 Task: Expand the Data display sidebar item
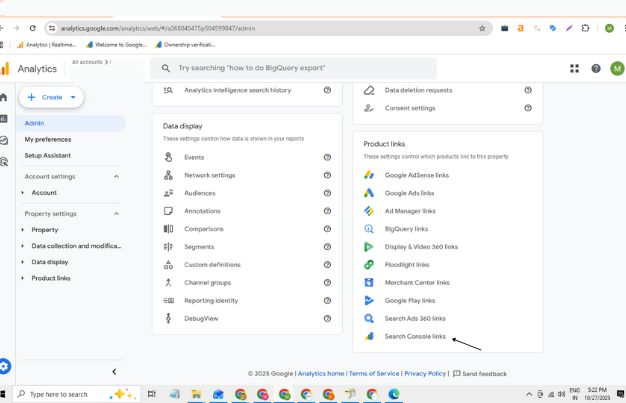pyautogui.click(x=23, y=262)
